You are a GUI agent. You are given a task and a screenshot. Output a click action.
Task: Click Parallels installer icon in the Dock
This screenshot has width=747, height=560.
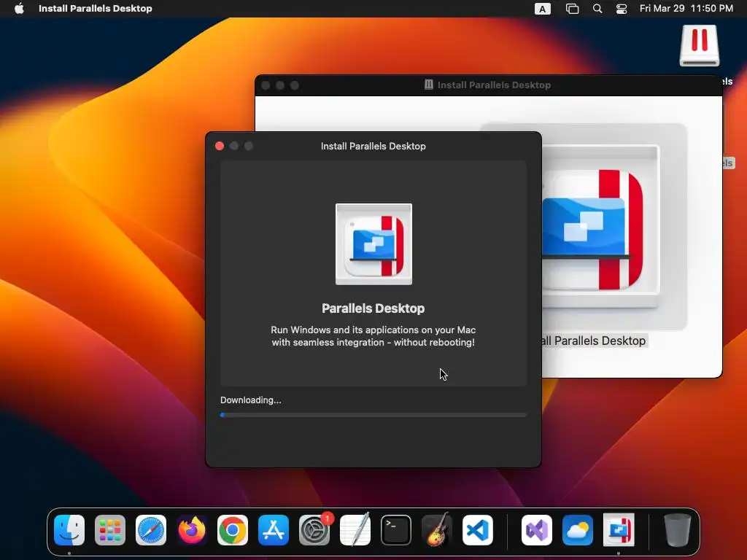[619, 530]
